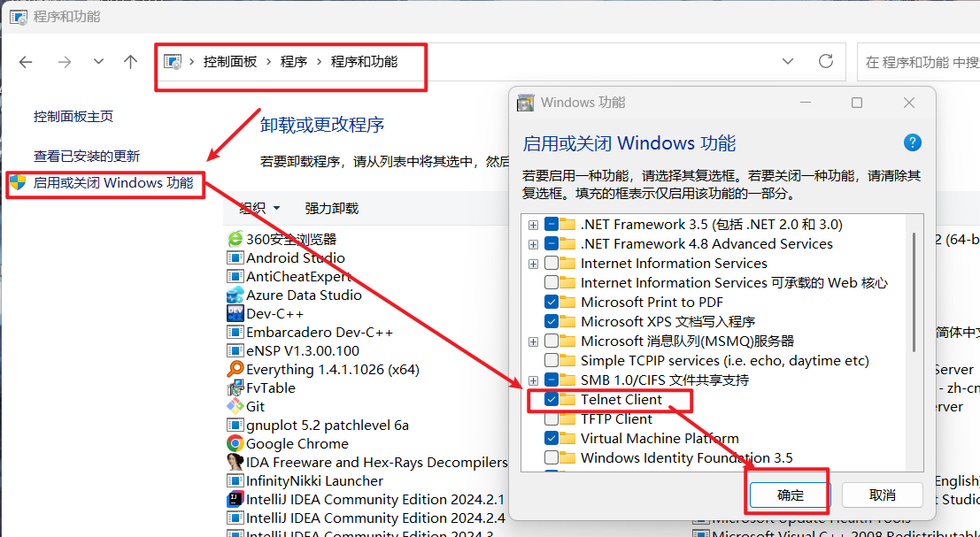This screenshot has width=980, height=537.
Task: Uncheck the Telnet Client checkbox
Action: click(552, 399)
